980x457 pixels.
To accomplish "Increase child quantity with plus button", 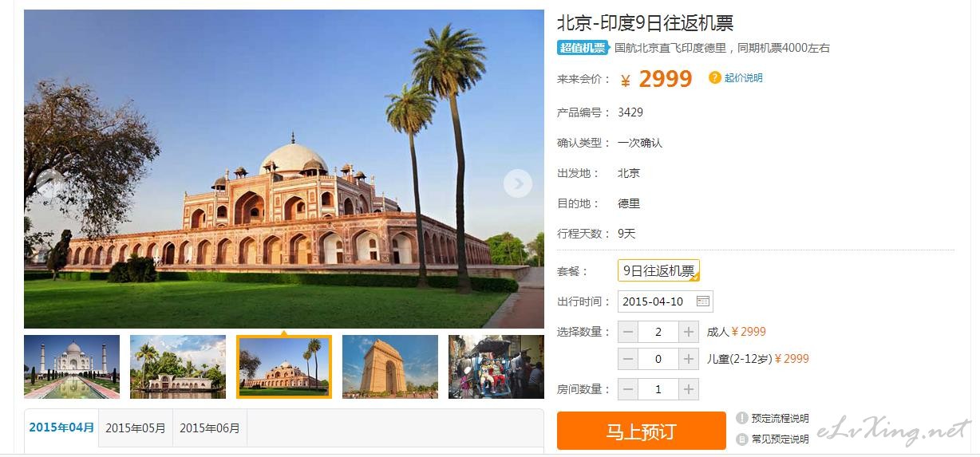I will [689, 359].
